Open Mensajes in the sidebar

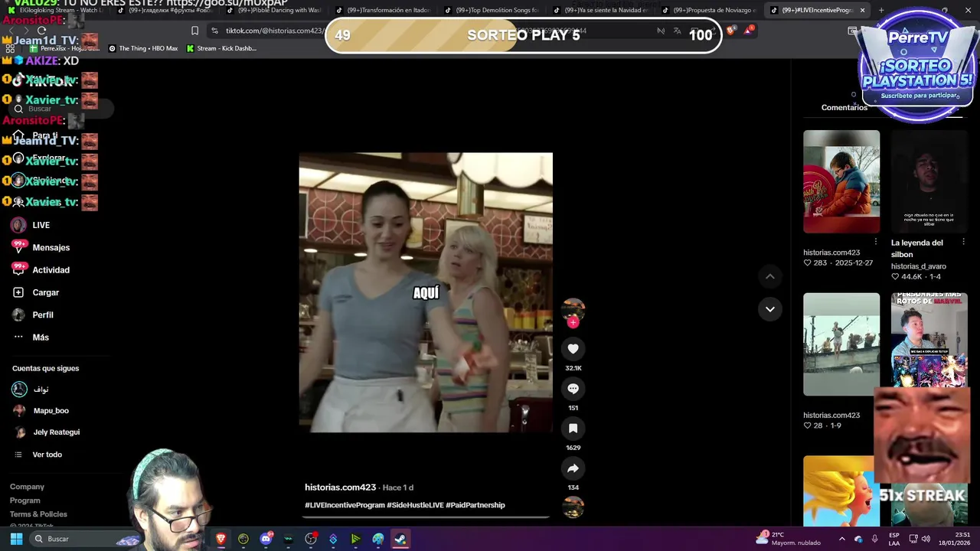tap(51, 247)
